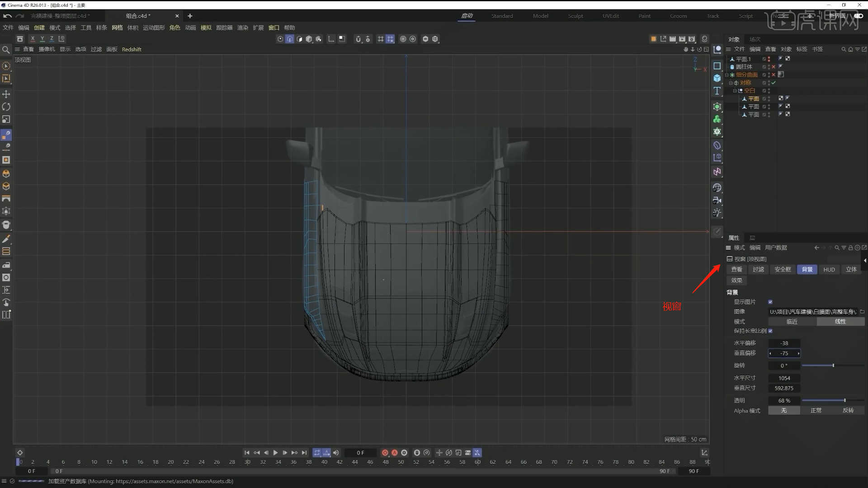The width and height of the screenshot is (868, 488).
Task: Open the Redshift viewport menu
Action: coord(132,49)
